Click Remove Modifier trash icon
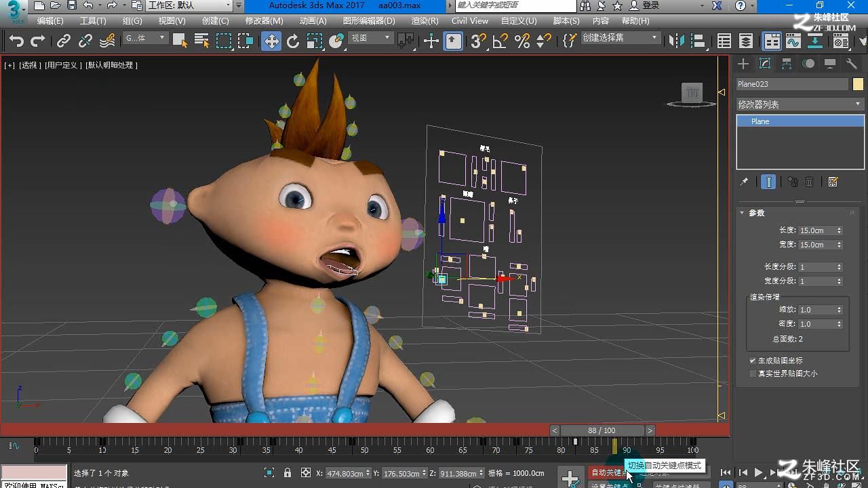This screenshot has width=868, height=488. [809, 182]
